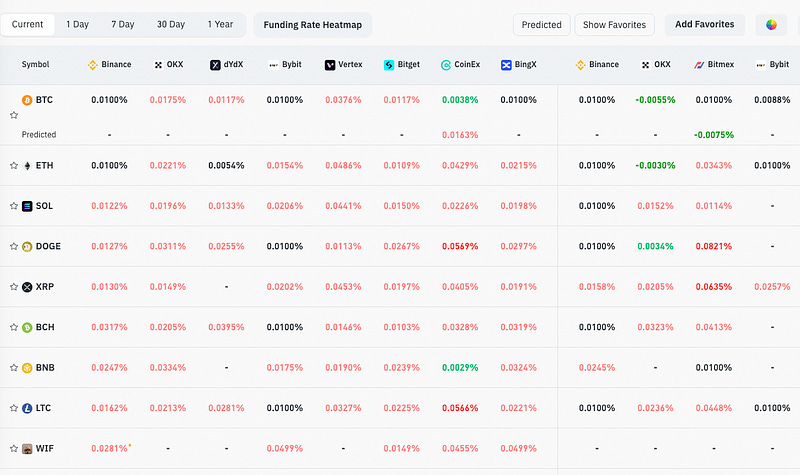Click the WIF coin icon
Image resolution: width=800 pixels, height=475 pixels.
click(27, 448)
